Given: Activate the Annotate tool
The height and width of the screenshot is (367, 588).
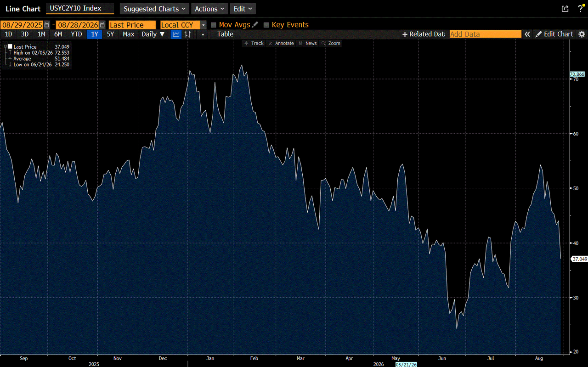Looking at the screenshot, I should tap(281, 43).
